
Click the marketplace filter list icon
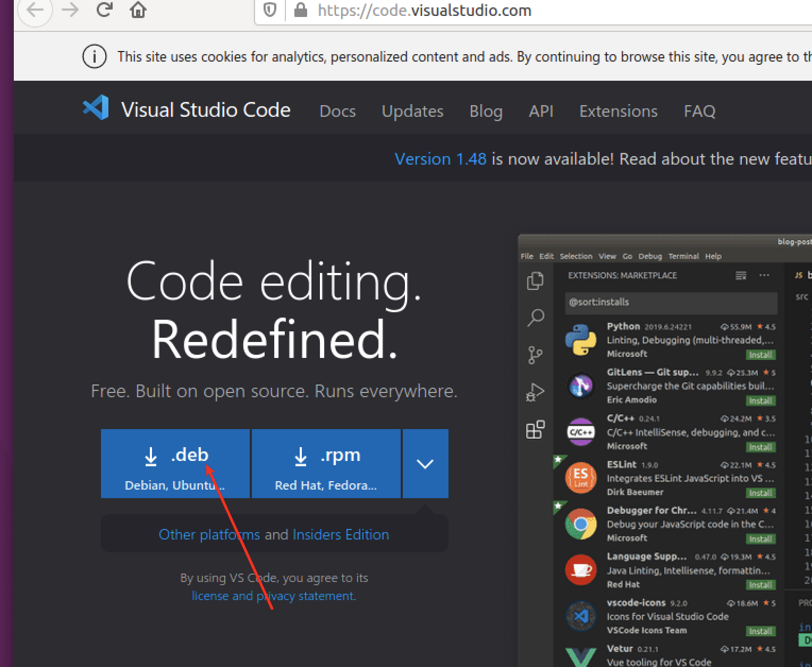point(741,275)
